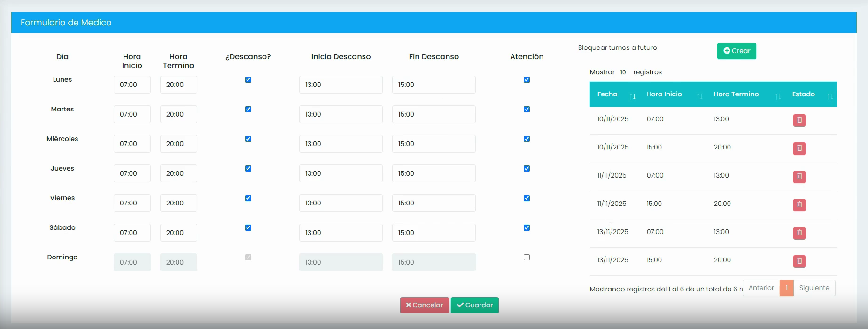This screenshot has height=329, width=868.
Task: Disable Miércoles Atención checkbox
Action: [x=527, y=139]
